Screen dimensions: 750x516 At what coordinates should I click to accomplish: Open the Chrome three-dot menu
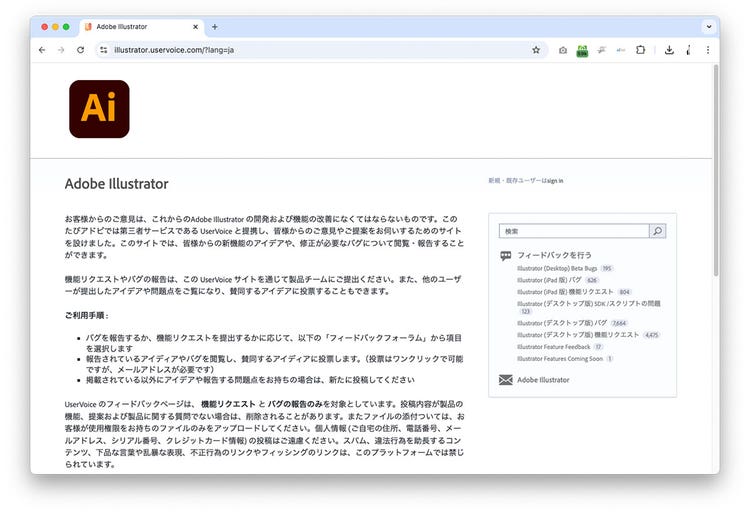pyautogui.click(x=708, y=50)
